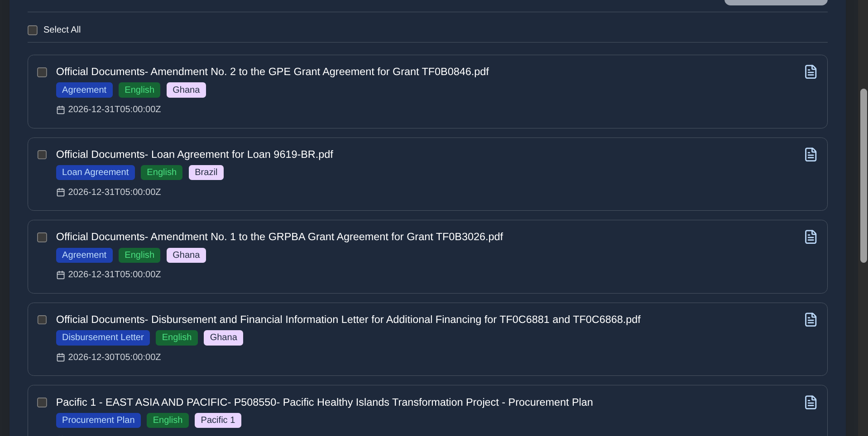
Task: Click the Procurement Plan tag
Action: (98, 420)
